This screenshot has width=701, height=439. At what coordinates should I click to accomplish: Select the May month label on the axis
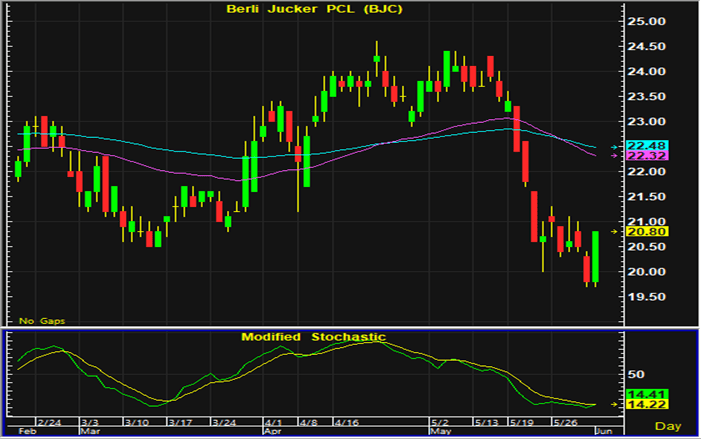coord(439,433)
